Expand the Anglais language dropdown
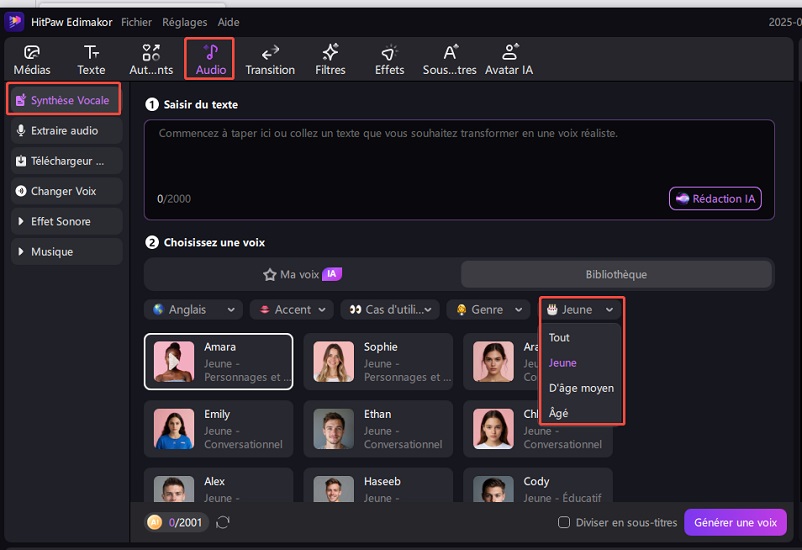The height and width of the screenshot is (550, 802). [194, 310]
